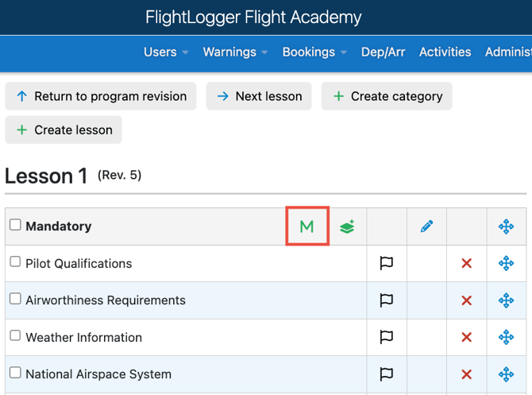532x395 pixels.
Task: Click the Create lesson button
Action: 64,130
